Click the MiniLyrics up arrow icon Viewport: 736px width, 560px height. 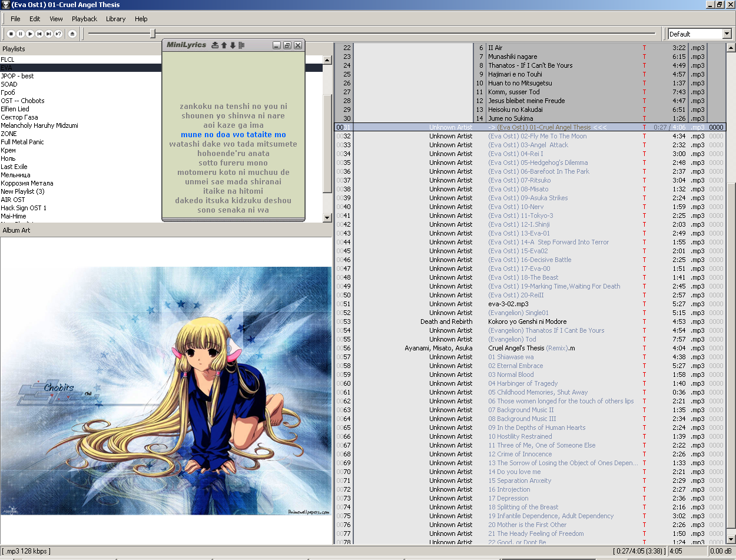click(224, 45)
